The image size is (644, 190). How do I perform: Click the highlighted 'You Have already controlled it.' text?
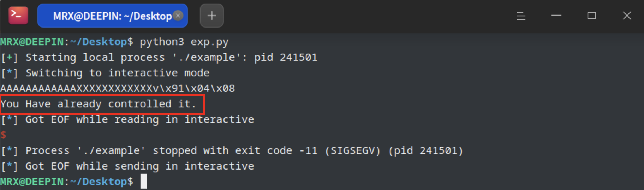coord(98,104)
